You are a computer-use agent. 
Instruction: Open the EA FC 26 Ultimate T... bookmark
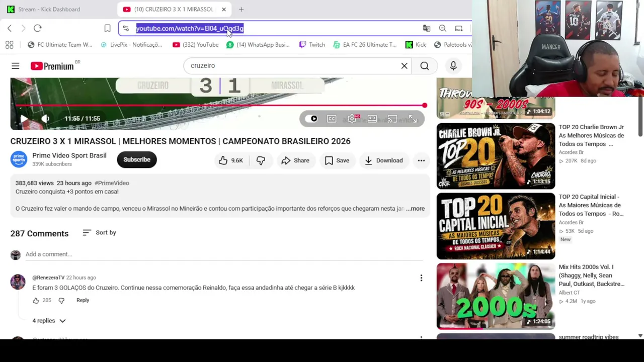coord(365,45)
